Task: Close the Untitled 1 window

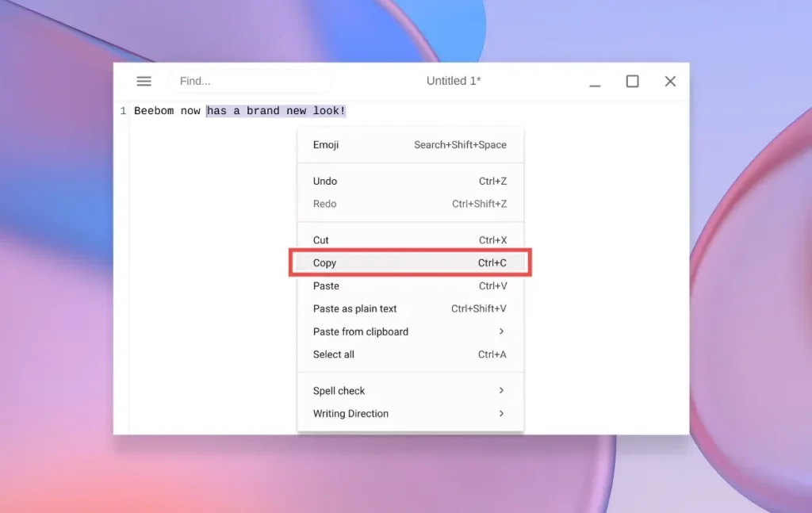Action: [670, 81]
